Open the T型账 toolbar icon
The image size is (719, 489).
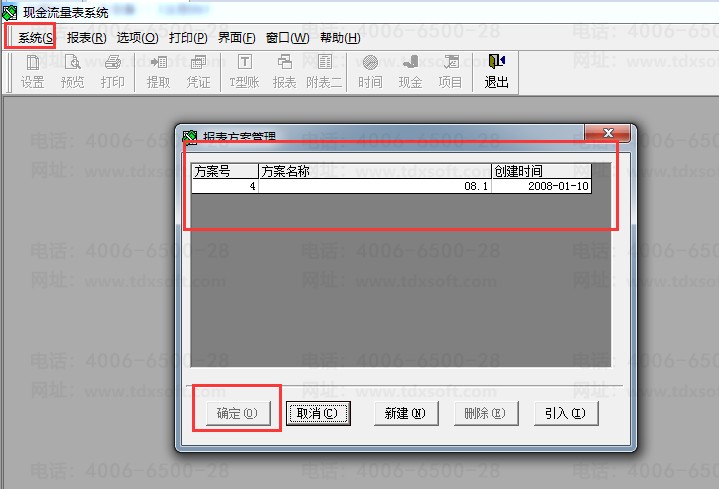pyautogui.click(x=244, y=71)
